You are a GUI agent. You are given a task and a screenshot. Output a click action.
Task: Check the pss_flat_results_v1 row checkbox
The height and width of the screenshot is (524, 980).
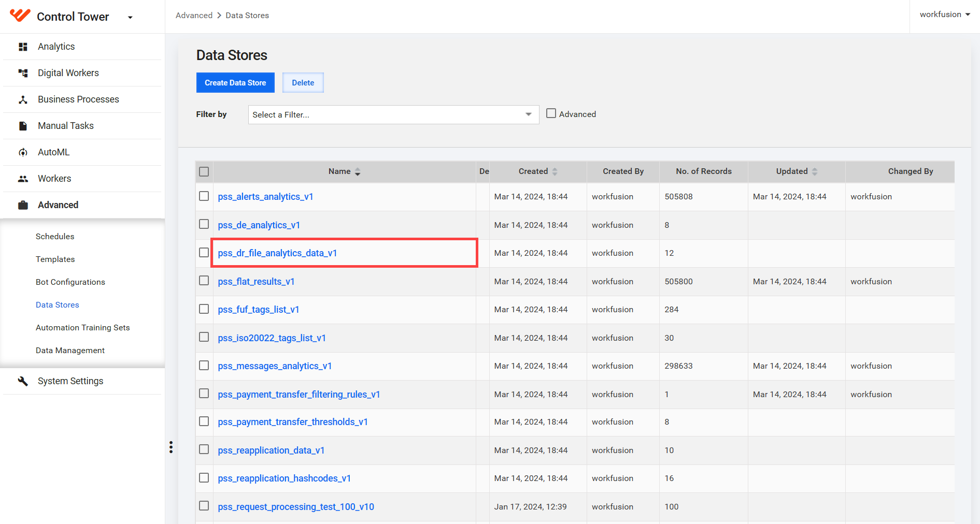(204, 281)
